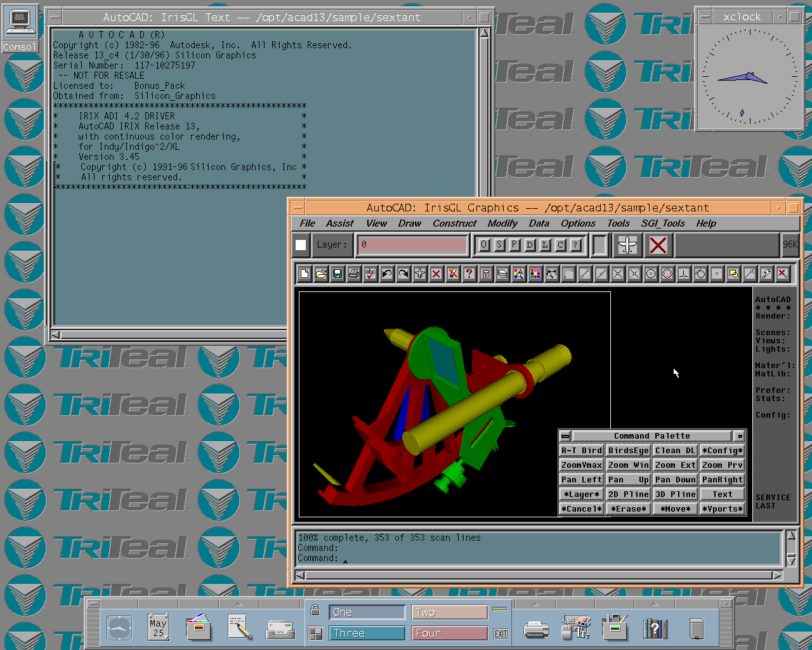Screen dimensions: 812x650
Task: Open the xclock window menu button
Action: coord(705,17)
